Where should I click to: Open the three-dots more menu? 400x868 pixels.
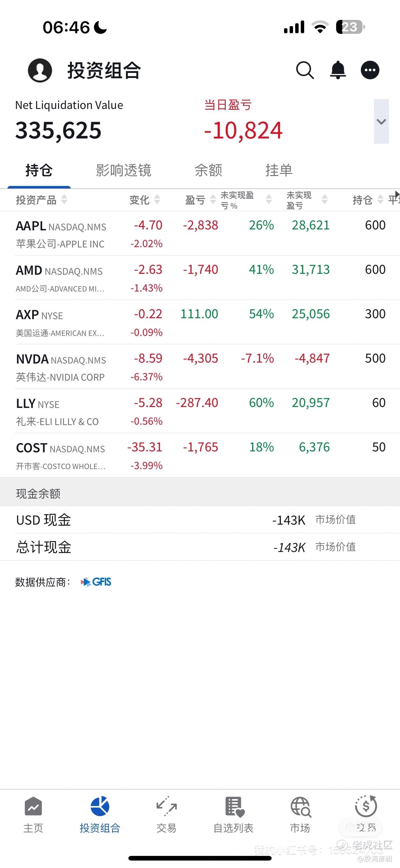[x=370, y=70]
